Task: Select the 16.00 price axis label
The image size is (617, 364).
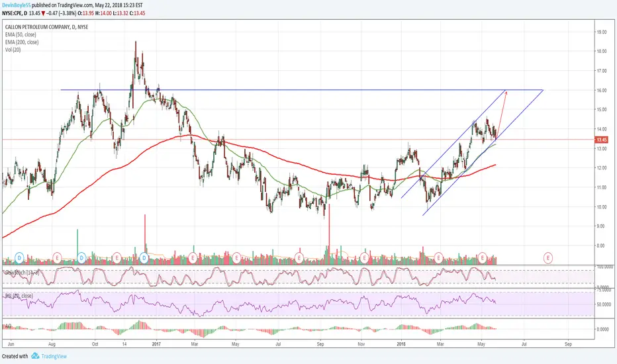Action: tap(602, 91)
